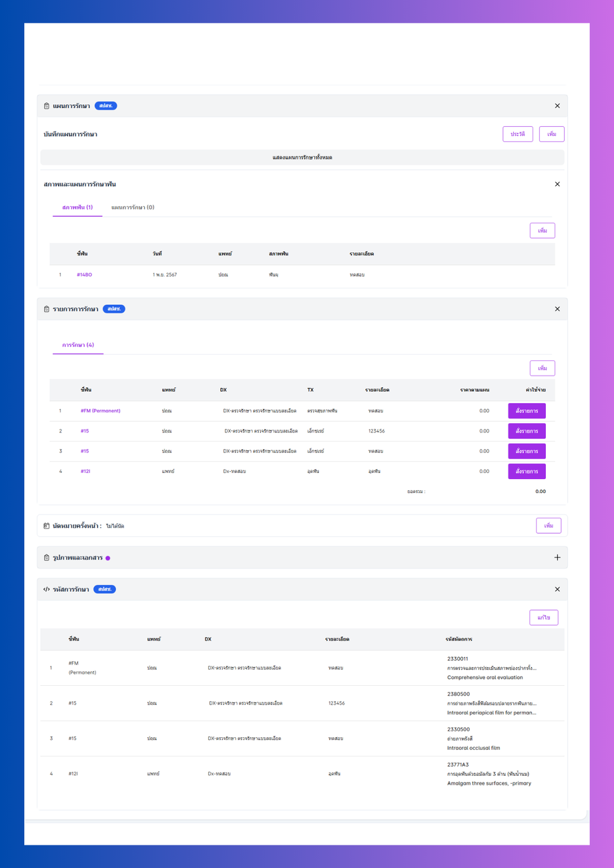Collapse the รายการการรักษา panel X icon
This screenshot has width=614, height=868.
pyautogui.click(x=557, y=309)
